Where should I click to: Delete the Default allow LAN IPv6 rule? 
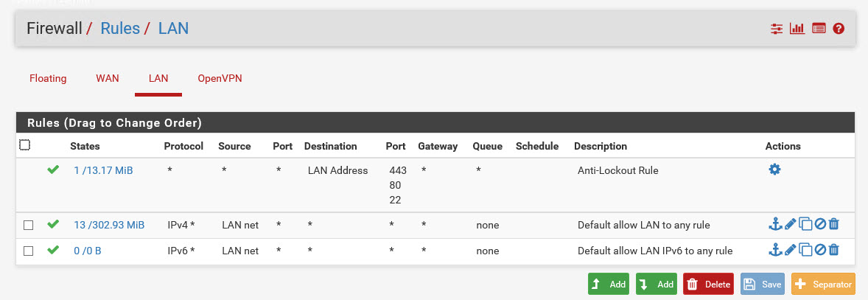click(x=834, y=250)
